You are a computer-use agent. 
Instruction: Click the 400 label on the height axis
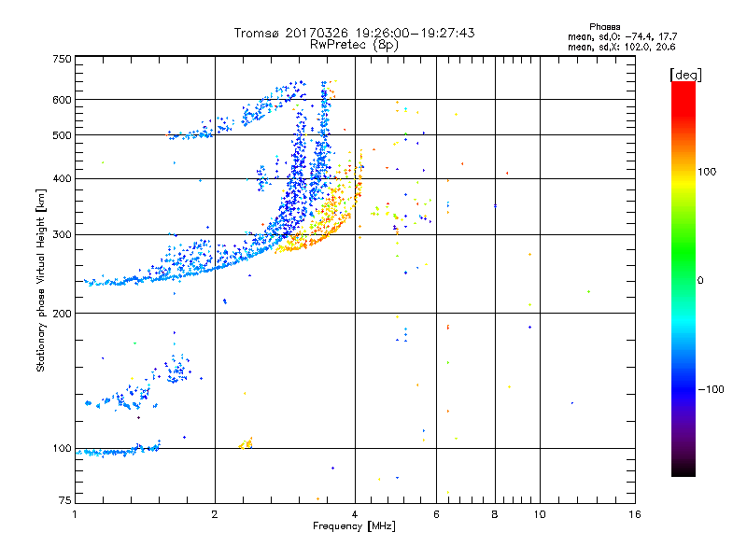pyautogui.click(x=62, y=178)
